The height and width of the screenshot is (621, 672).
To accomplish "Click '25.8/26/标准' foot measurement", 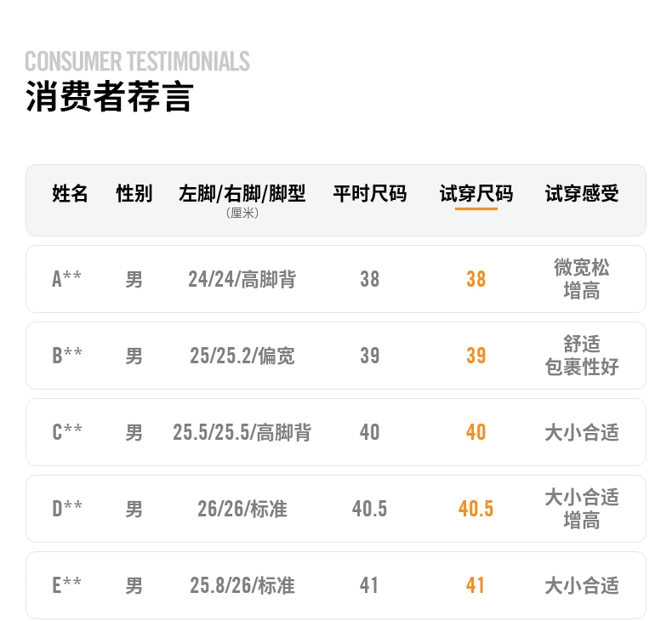I will 242,585.
